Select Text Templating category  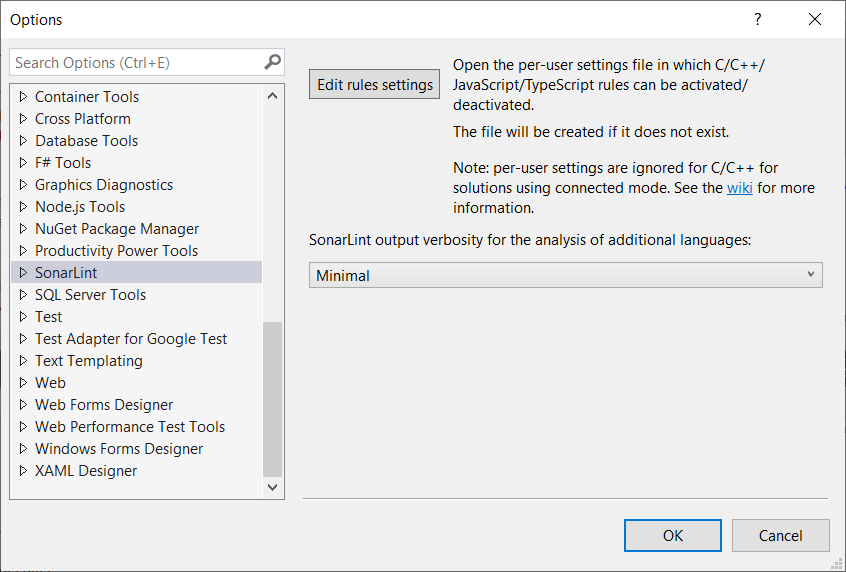coord(88,360)
